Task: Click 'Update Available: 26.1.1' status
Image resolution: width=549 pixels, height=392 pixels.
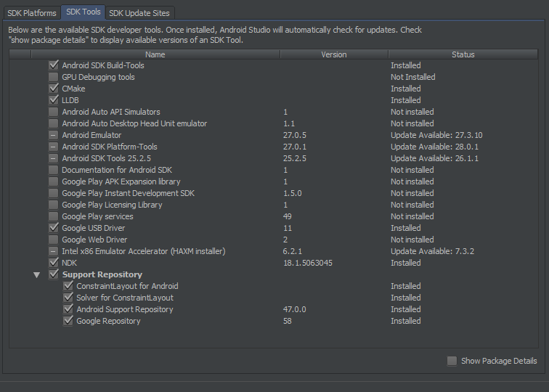Action: [x=434, y=158]
